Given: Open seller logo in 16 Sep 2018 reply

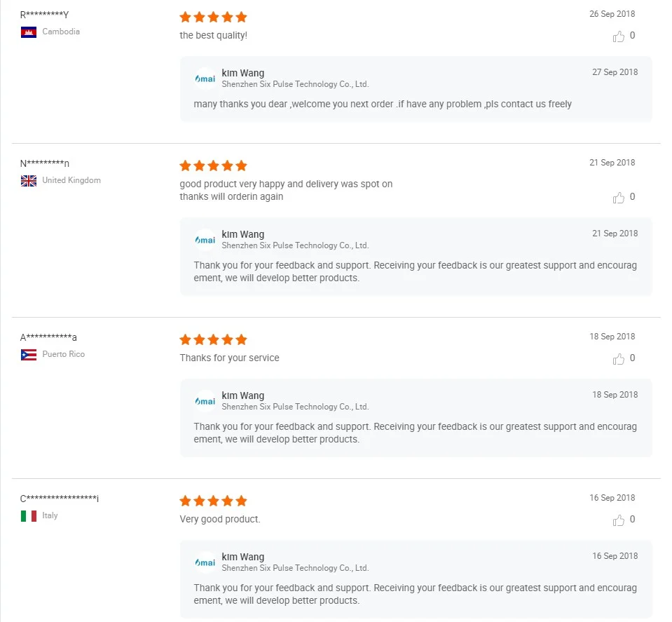Looking at the screenshot, I should 205,562.
